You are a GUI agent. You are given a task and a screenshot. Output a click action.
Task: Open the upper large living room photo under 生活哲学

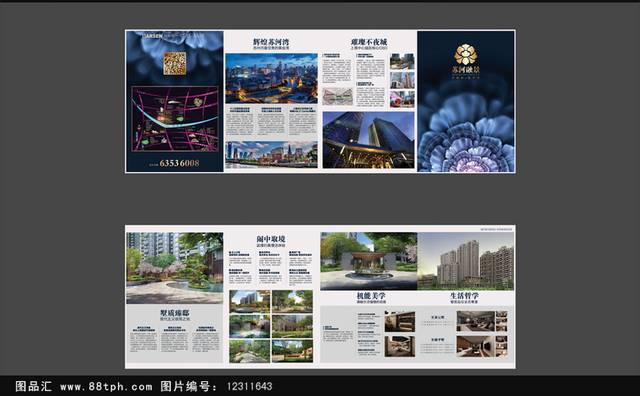(476, 321)
